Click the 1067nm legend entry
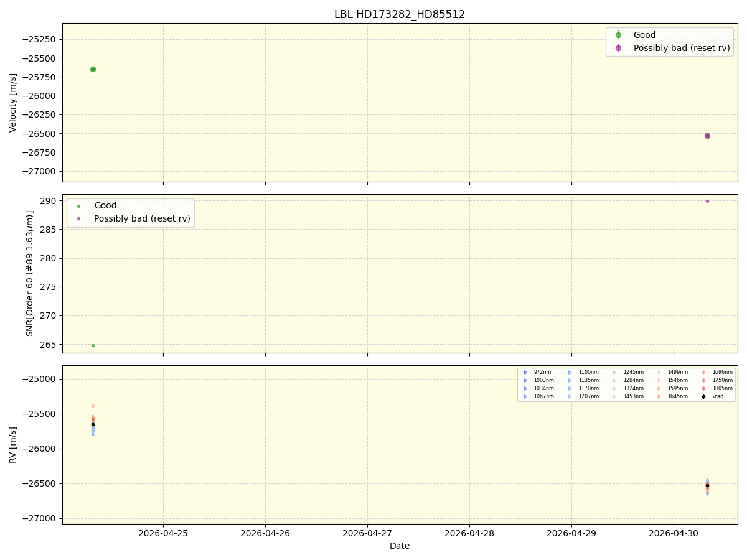Image resolution: width=747 pixels, height=560 pixels. (538, 396)
